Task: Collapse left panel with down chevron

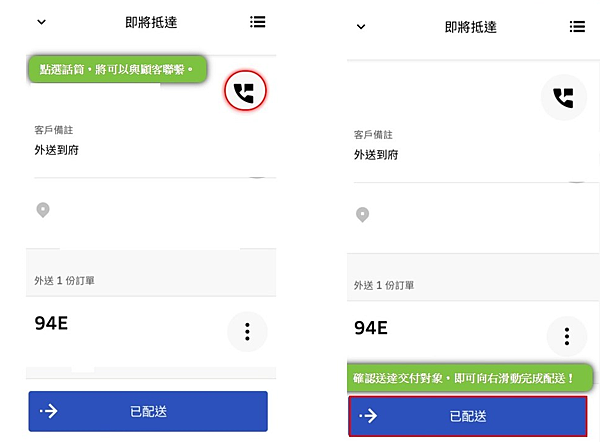Action: click(x=41, y=22)
